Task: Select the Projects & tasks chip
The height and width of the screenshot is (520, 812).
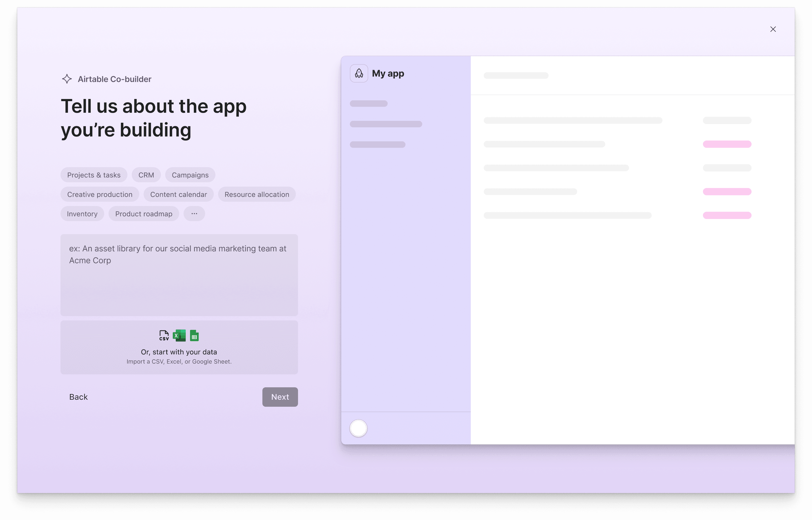Action: pos(94,175)
